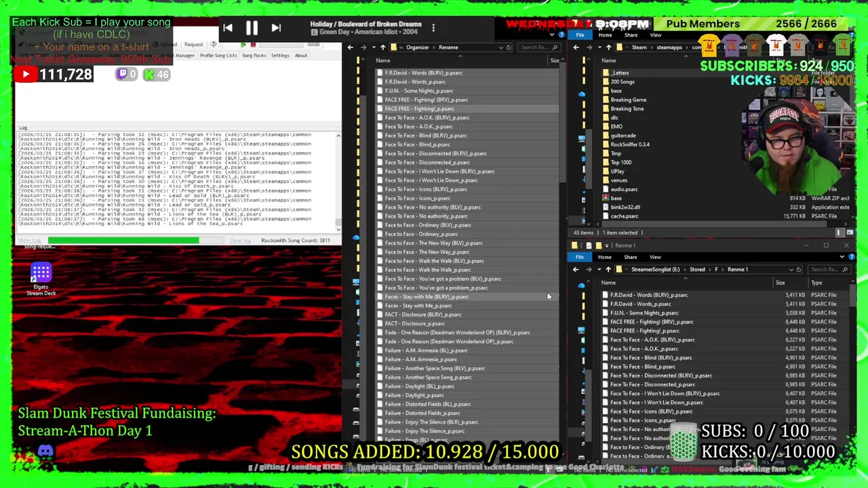
Task: Open the About tab in Rocksmith tool
Action: [301, 56]
